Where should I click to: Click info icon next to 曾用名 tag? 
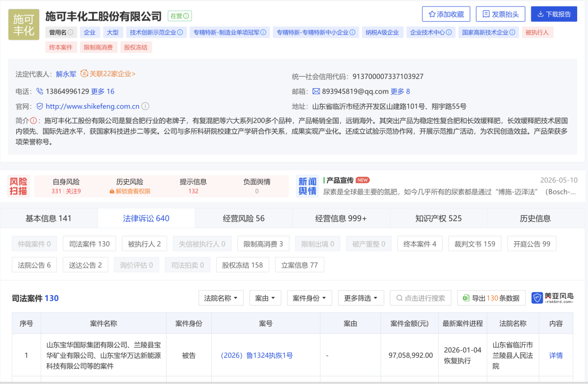click(x=70, y=32)
